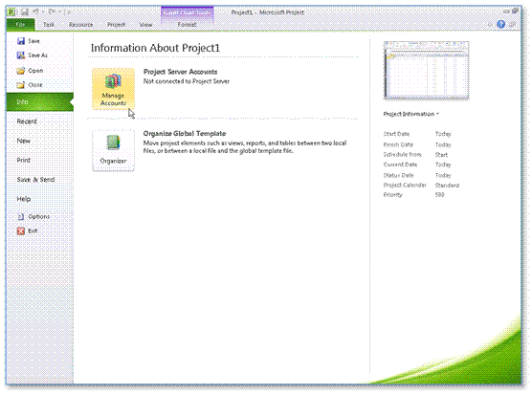Open the Recent section
532x395 pixels.
click(27, 121)
